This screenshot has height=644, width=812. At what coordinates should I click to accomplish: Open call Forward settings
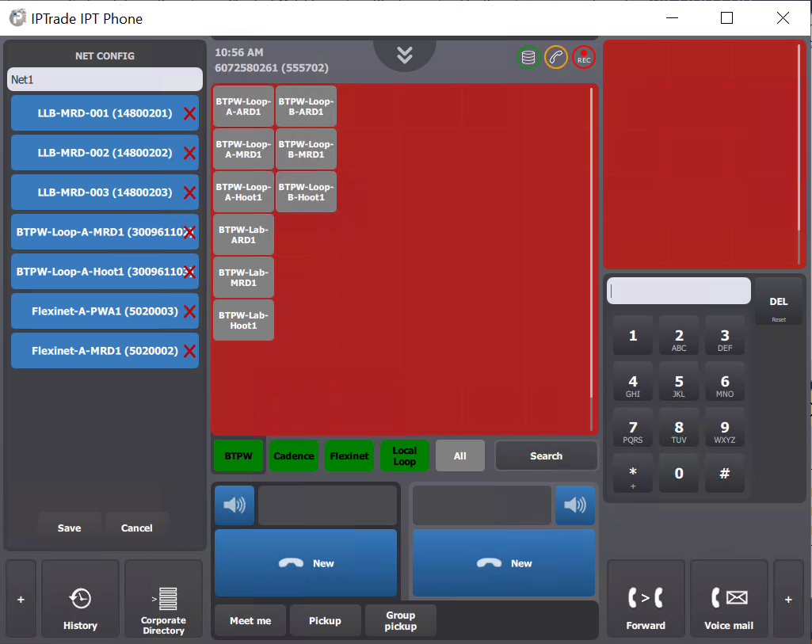[646, 598]
